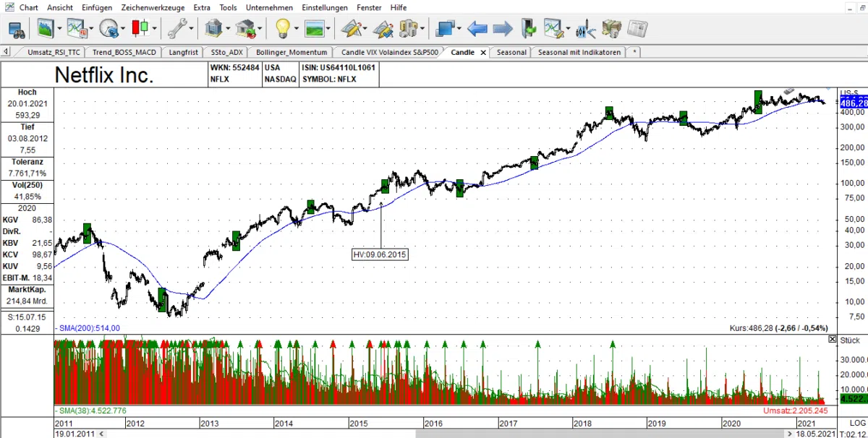Image resolution: width=868 pixels, height=438 pixels.
Task: Expand the wrench tool dropdown arrow
Action: [x=190, y=30]
